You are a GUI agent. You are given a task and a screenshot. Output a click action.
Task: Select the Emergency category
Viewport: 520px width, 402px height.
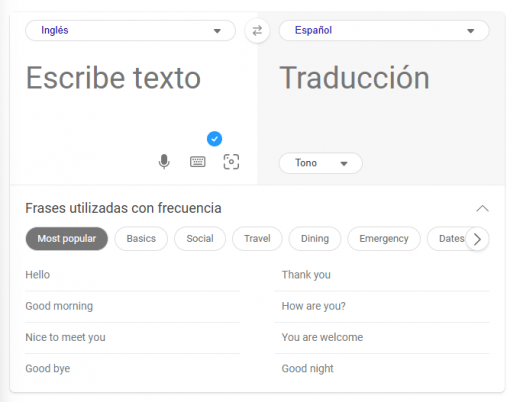384,239
